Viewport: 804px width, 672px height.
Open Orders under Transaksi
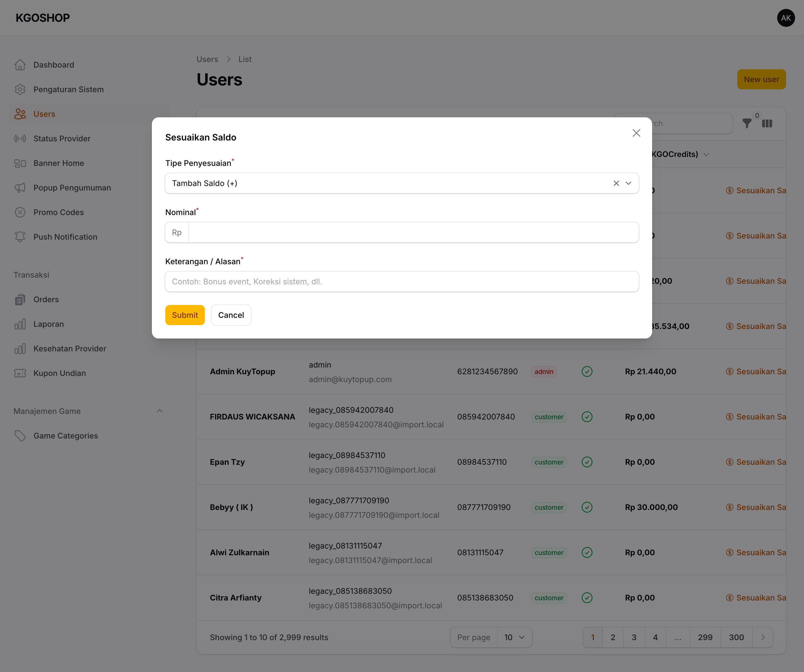coord(89,299)
